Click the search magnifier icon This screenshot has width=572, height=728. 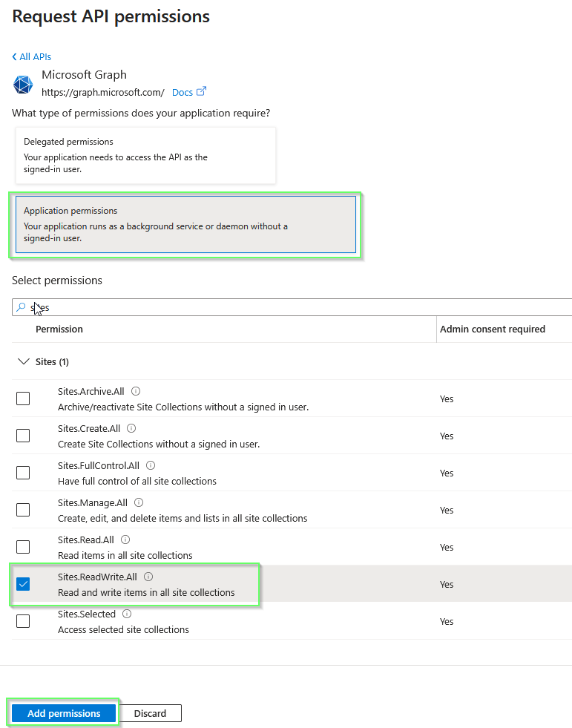point(19,306)
